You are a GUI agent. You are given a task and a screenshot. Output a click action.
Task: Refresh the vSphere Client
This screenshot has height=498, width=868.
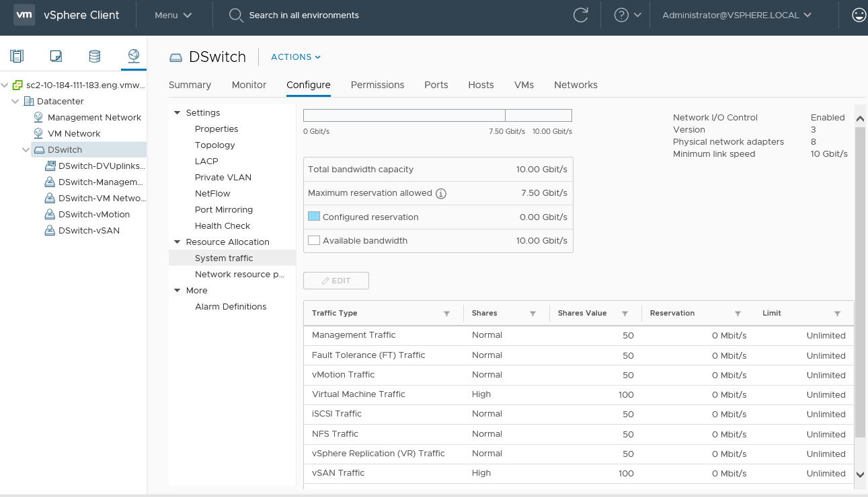click(580, 15)
